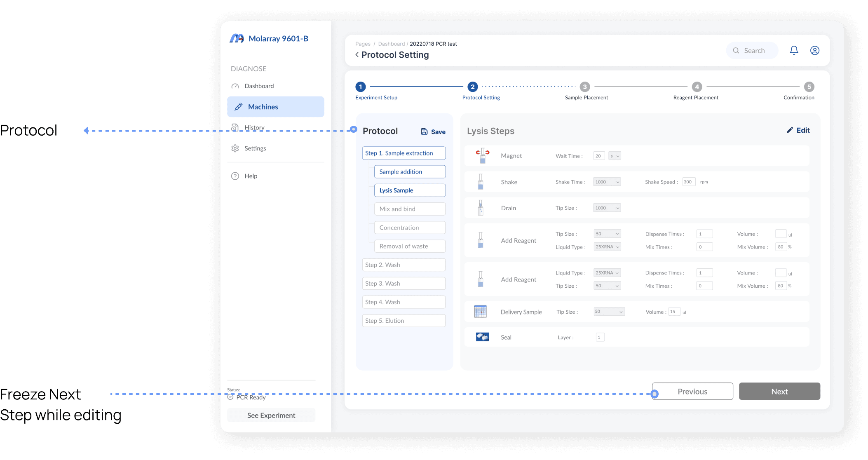Open the Shake Time dropdown
868x460 pixels.
click(x=607, y=182)
